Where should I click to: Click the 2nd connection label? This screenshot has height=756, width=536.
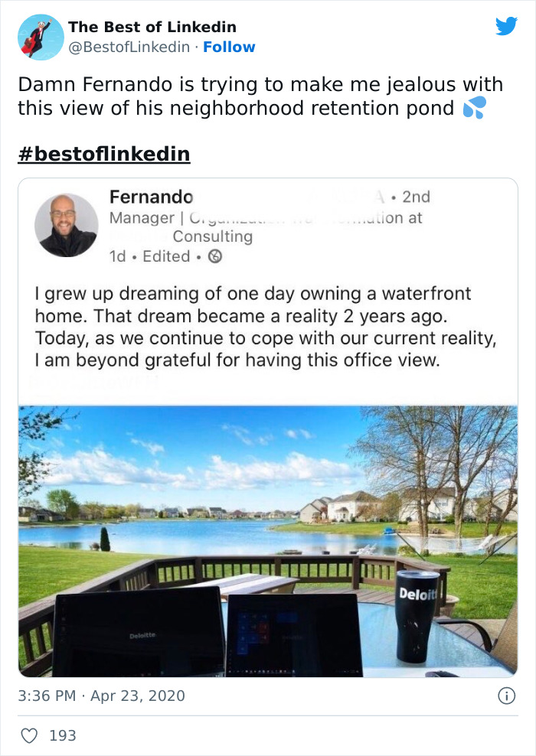[x=417, y=196]
